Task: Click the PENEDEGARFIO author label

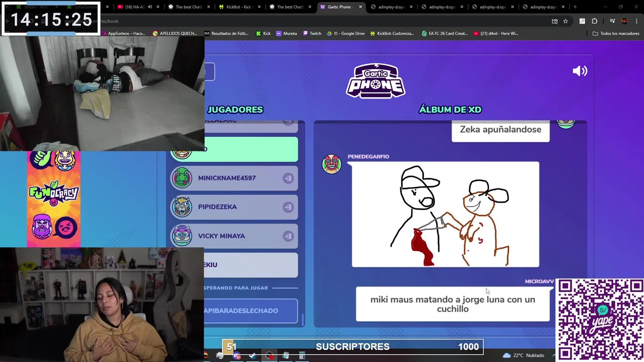Action: point(368,156)
